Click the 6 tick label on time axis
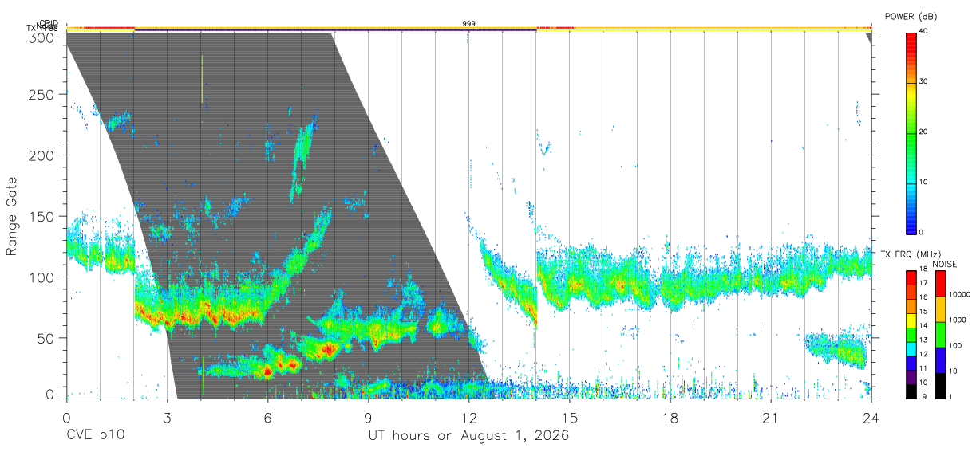980x452 pixels. tap(267, 417)
